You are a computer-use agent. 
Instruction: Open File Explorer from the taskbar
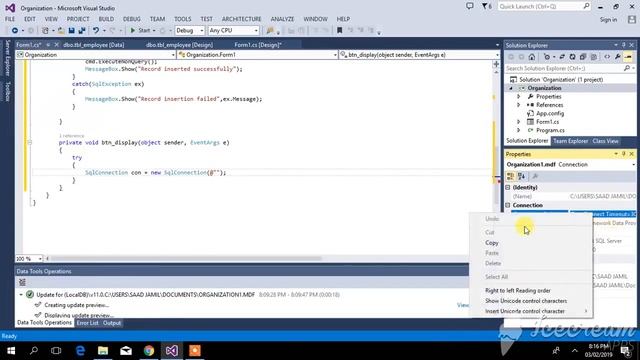coord(103,351)
